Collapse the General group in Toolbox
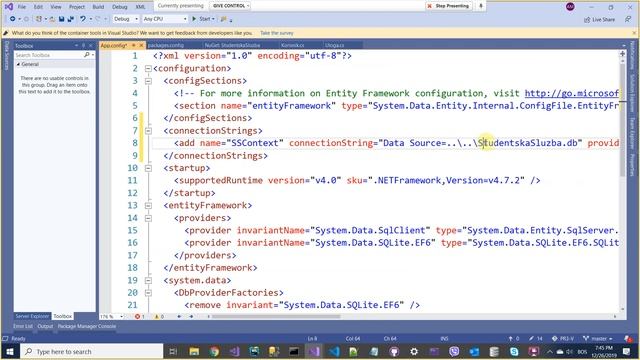The width and height of the screenshot is (640, 360). pyautogui.click(x=18, y=64)
